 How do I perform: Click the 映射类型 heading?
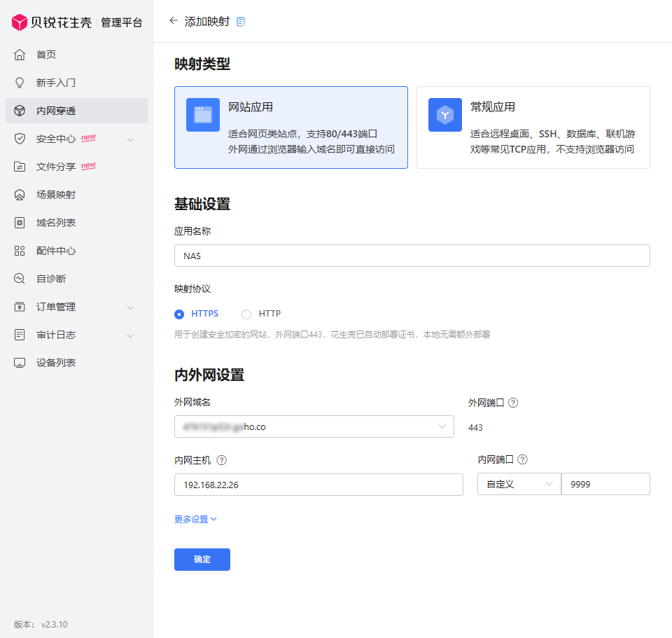(x=202, y=64)
